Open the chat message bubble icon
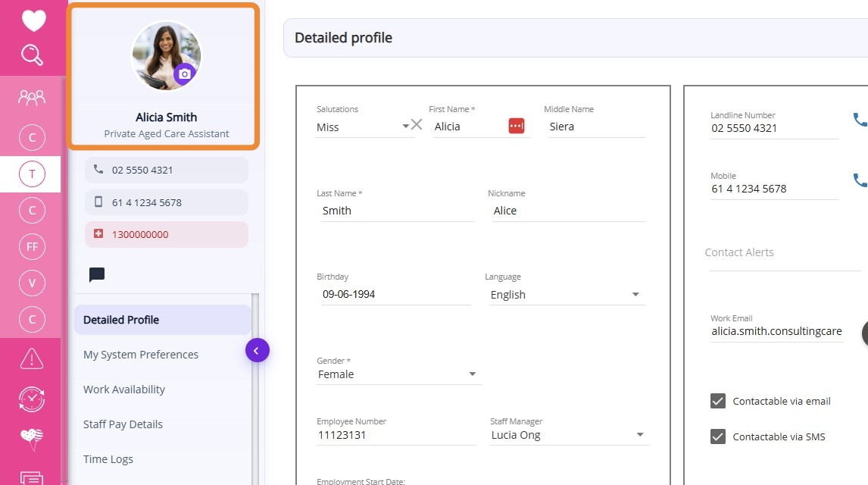 tap(97, 275)
